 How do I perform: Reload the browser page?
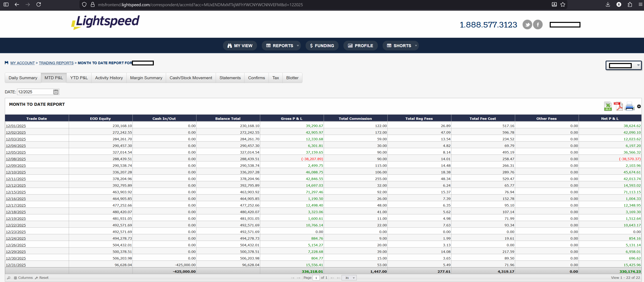click(x=38, y=4)
